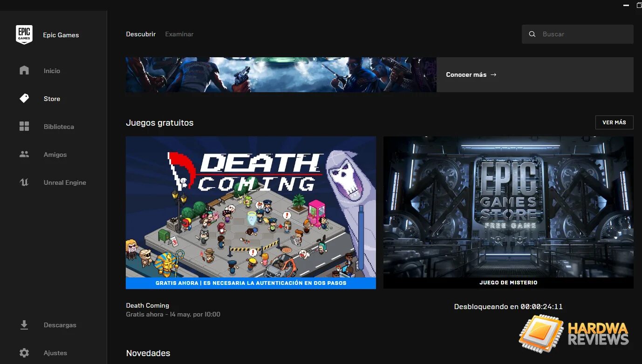Click the Epic Games shield logo
The width and height of the screenshot is (642, 364).
pos(24,35)
